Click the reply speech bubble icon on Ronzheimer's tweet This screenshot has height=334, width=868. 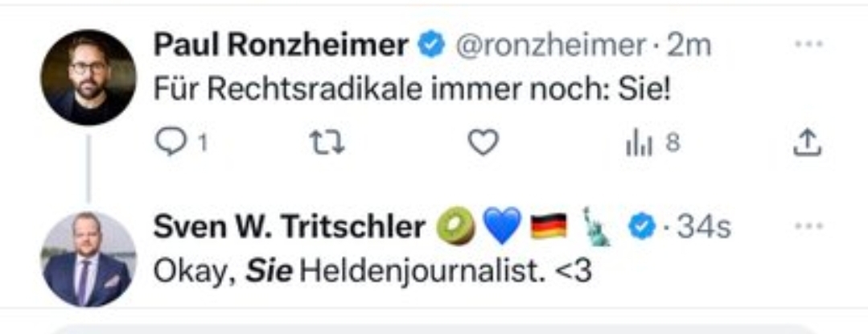169,143
